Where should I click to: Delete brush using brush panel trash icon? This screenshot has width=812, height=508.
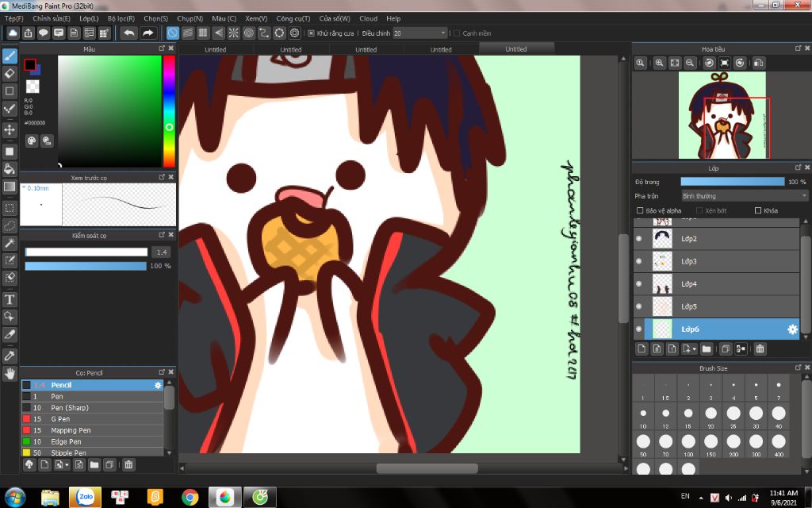click(x=128, y=465)
